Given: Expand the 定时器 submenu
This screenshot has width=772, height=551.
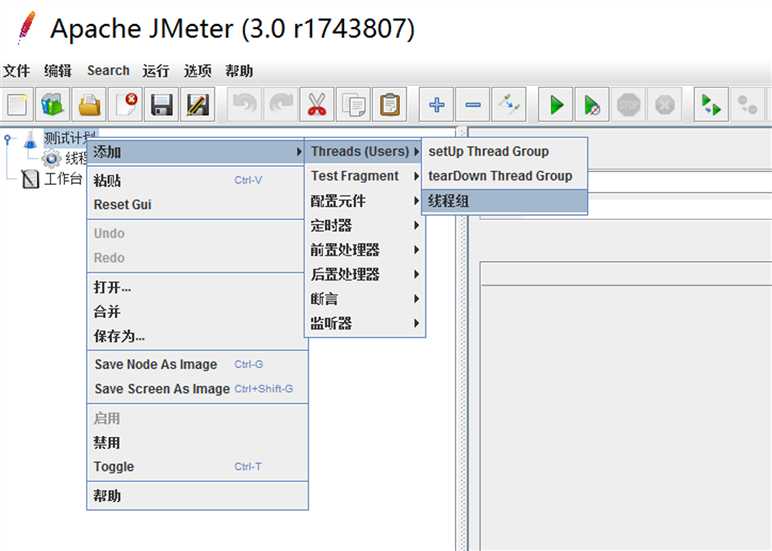Looking at the screenshot, I should pos(365,226).
